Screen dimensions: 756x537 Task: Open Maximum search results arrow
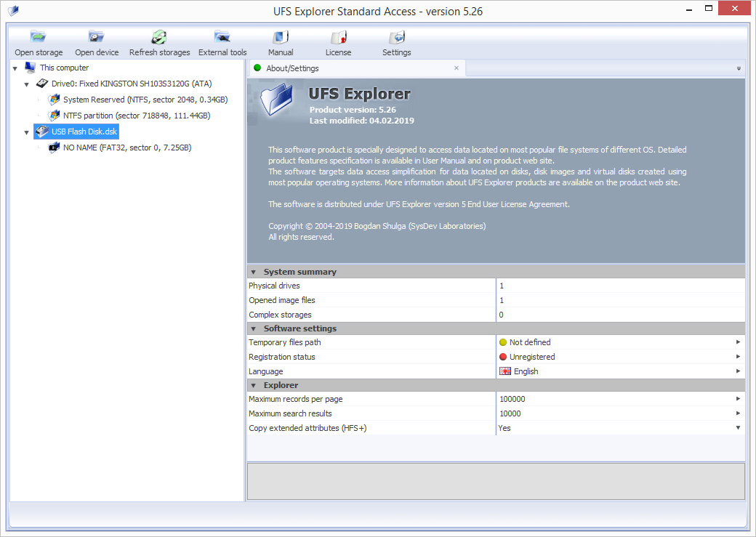click(x=738, y=413)
